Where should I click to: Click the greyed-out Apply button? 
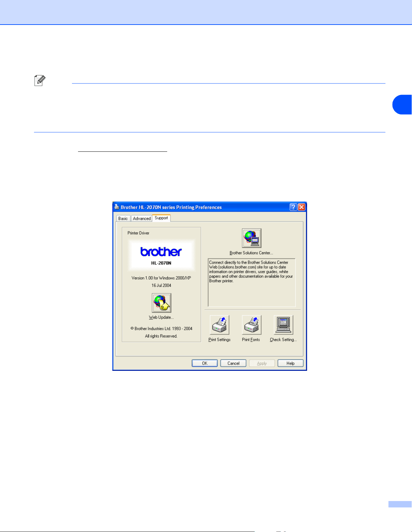click(262, 363)
